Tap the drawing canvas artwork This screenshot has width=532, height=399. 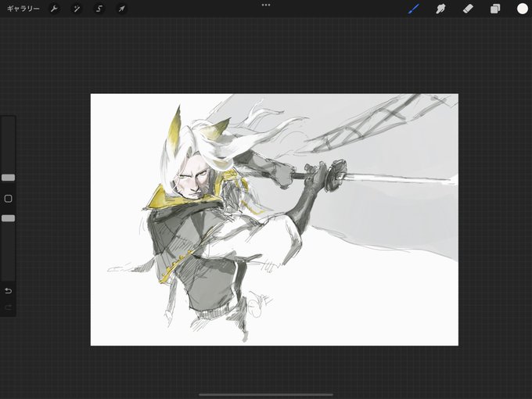pos(274,220)
